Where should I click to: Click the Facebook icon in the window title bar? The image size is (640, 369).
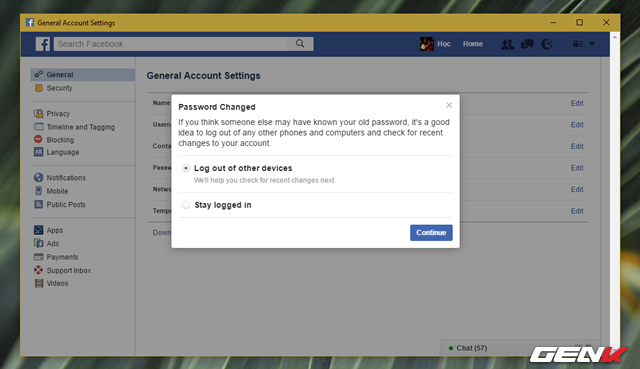30,22
